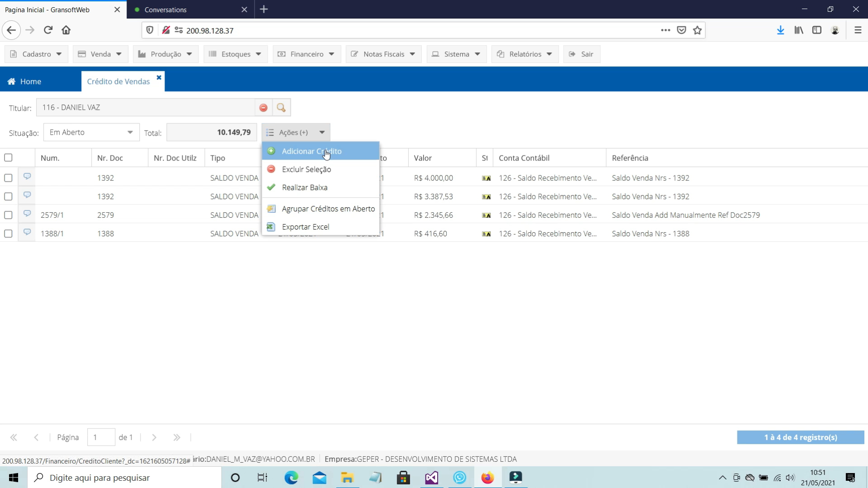
Task: Choose Adicionar Crédito from actions menu
Action: [321, 151]
